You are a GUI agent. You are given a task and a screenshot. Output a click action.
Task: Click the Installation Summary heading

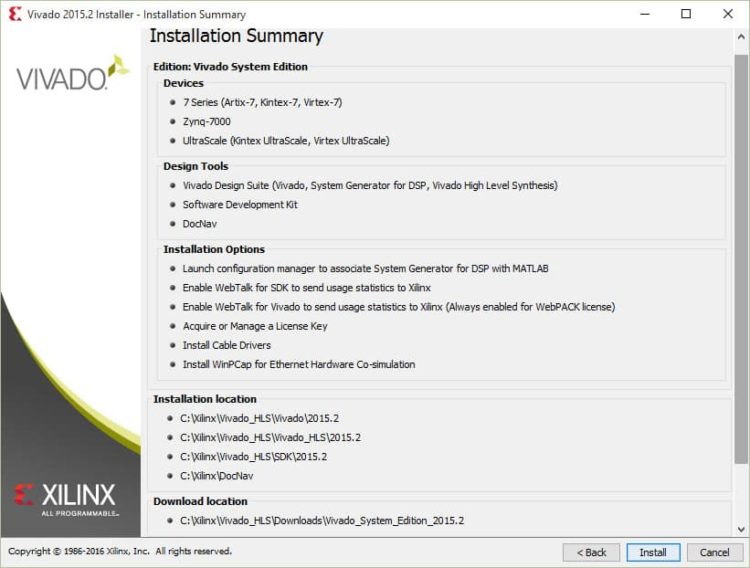coord(236,37)
